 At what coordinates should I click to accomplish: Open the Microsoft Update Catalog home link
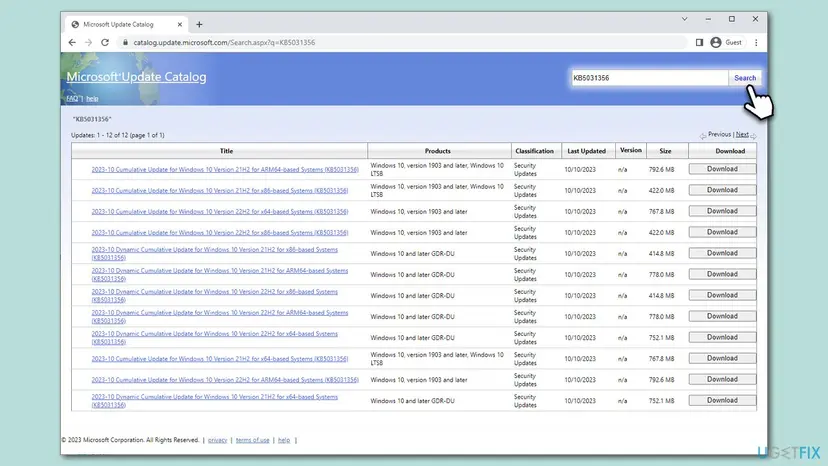point(136,77)
